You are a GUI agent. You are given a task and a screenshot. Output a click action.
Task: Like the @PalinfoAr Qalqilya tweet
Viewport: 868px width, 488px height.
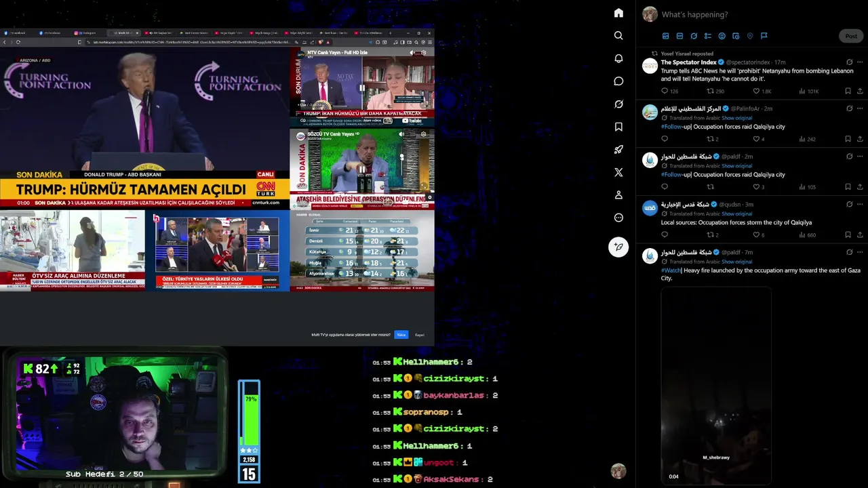pyautogui.click(x=757, y=139)
